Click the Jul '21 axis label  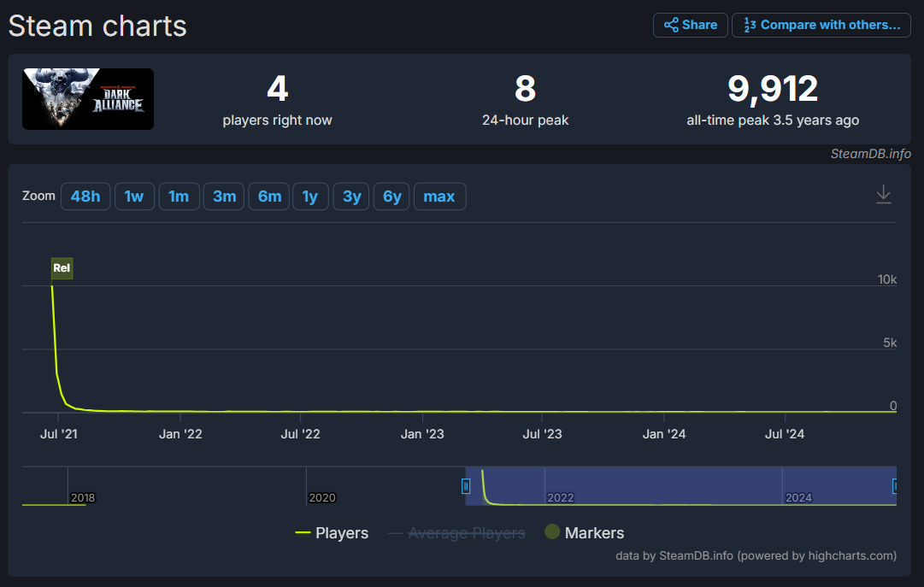click(x=59, y=434)
